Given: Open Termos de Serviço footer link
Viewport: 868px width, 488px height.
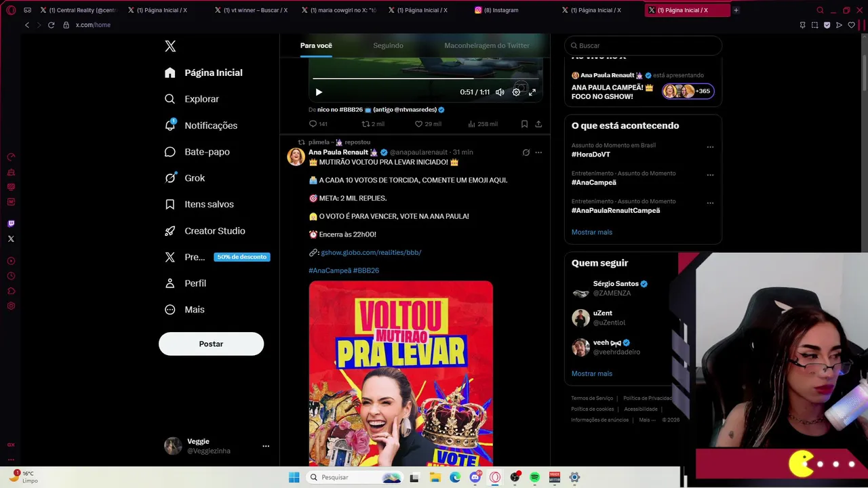Looking at the screenshot, I should (x=592, y=399).
